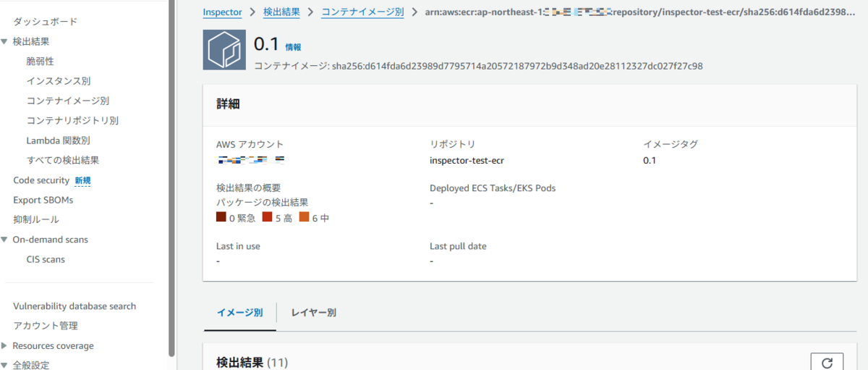The height and width of the screenshot is (370, 868).
Task: Click the Last in use label
Action: [238, 246]
